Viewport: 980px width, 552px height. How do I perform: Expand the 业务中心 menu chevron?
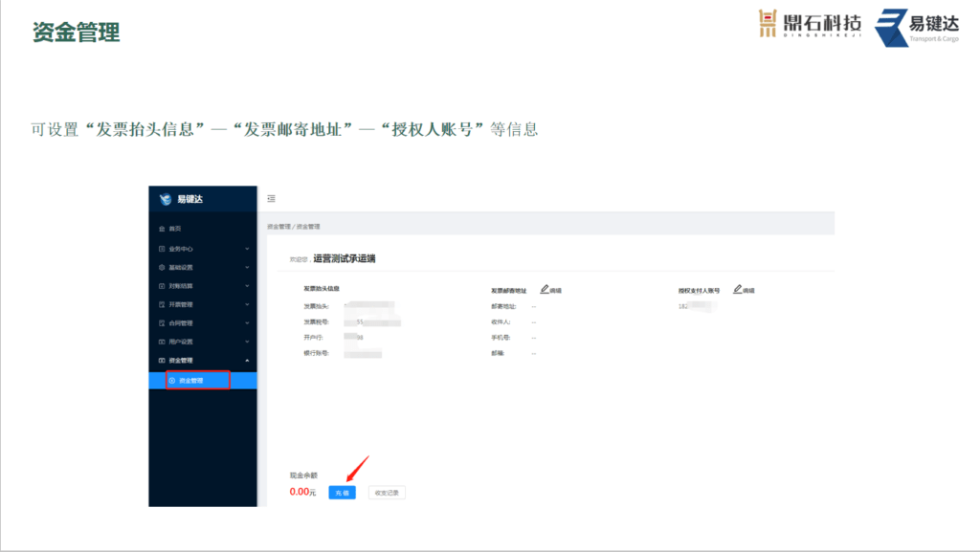[247, 249]
